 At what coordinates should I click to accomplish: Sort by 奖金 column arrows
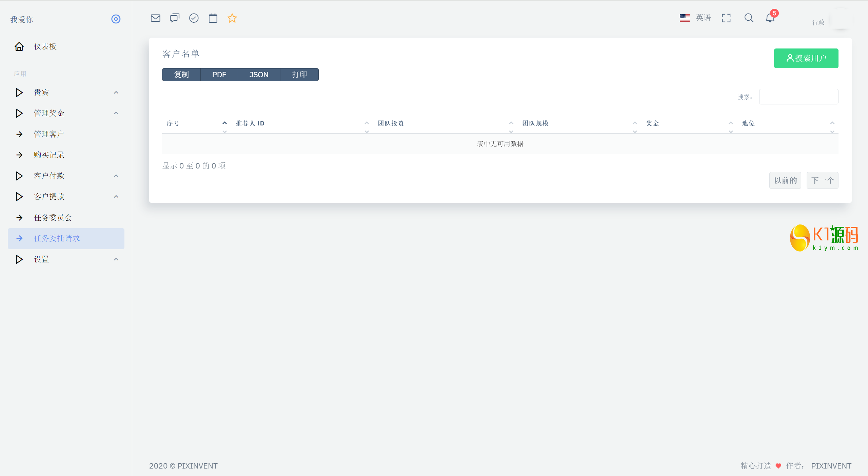coord(731,127)
